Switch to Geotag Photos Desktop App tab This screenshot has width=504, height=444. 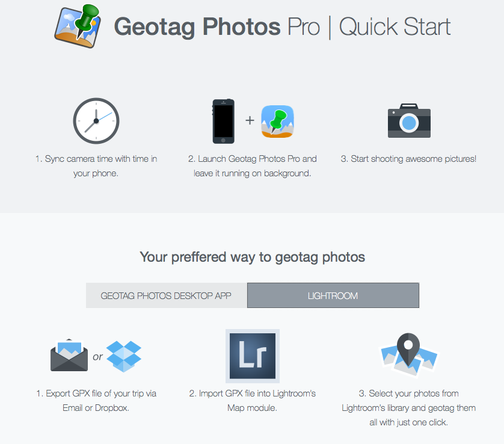166,296
